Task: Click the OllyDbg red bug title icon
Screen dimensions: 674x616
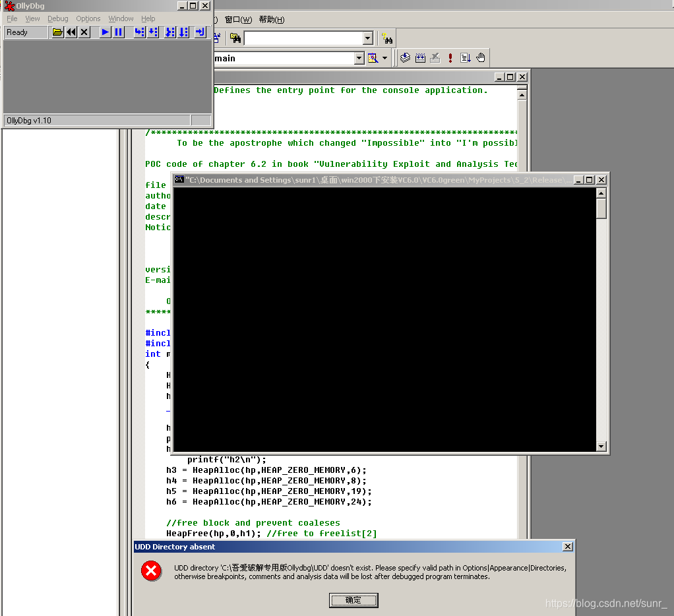Action: [x=9, y=6]
